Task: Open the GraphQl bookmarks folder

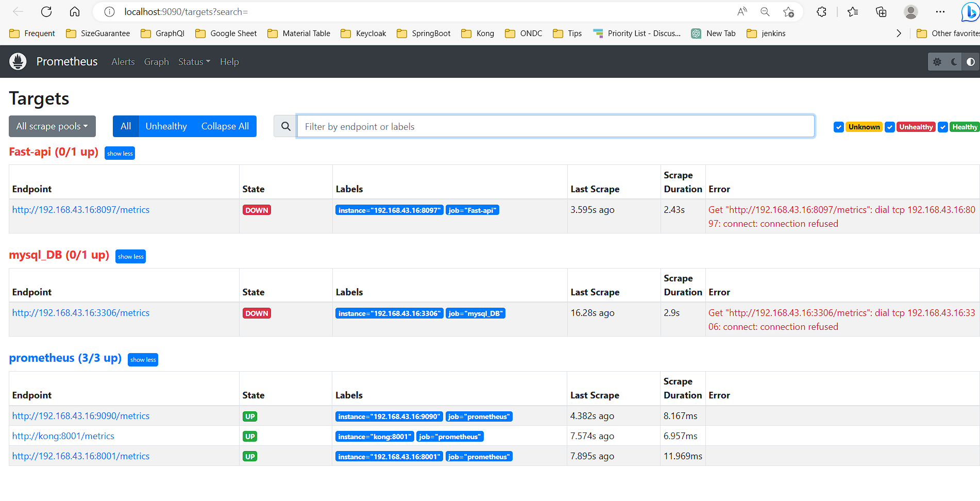Action: point(163,34)
